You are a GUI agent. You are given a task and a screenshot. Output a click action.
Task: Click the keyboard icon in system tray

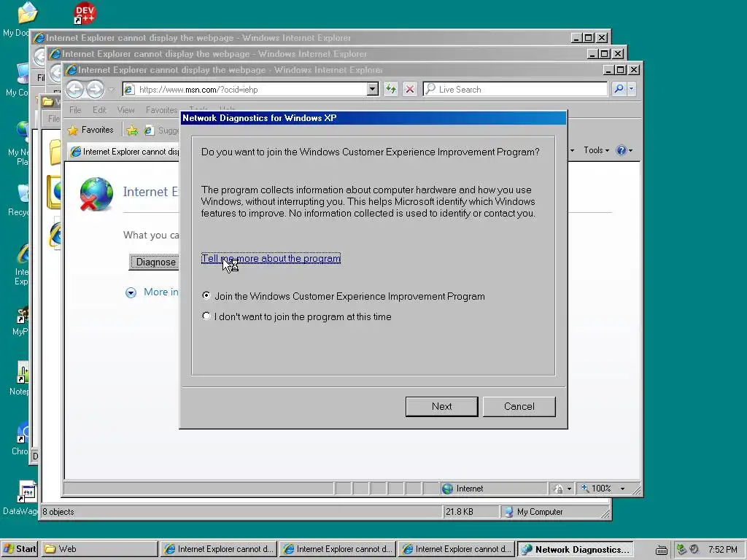[x=661, y=550]
